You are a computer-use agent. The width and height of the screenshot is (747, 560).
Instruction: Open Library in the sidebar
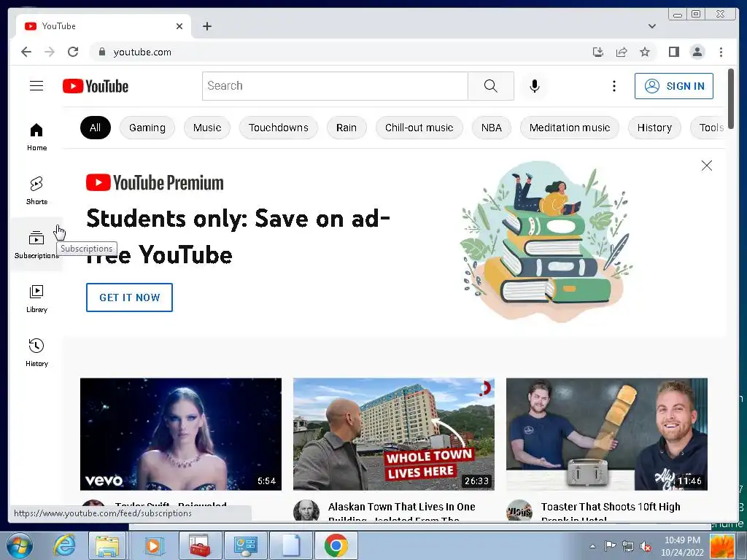[x=36, y=299]
